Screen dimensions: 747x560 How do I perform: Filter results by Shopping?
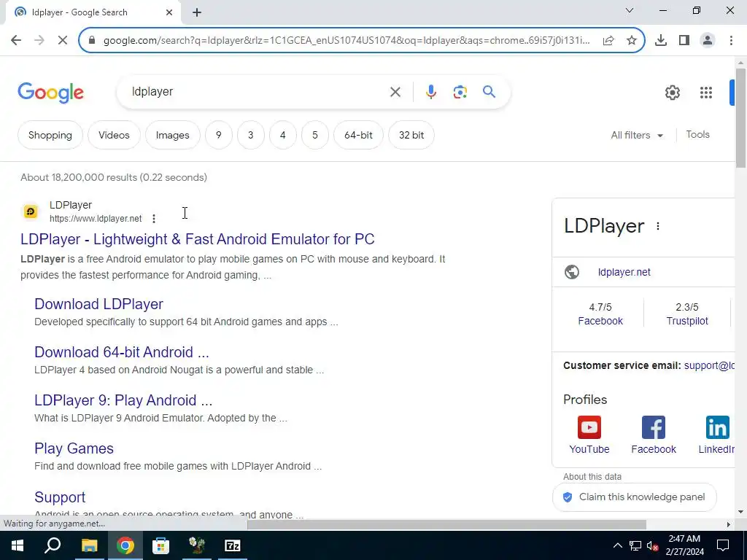point(50,135)
